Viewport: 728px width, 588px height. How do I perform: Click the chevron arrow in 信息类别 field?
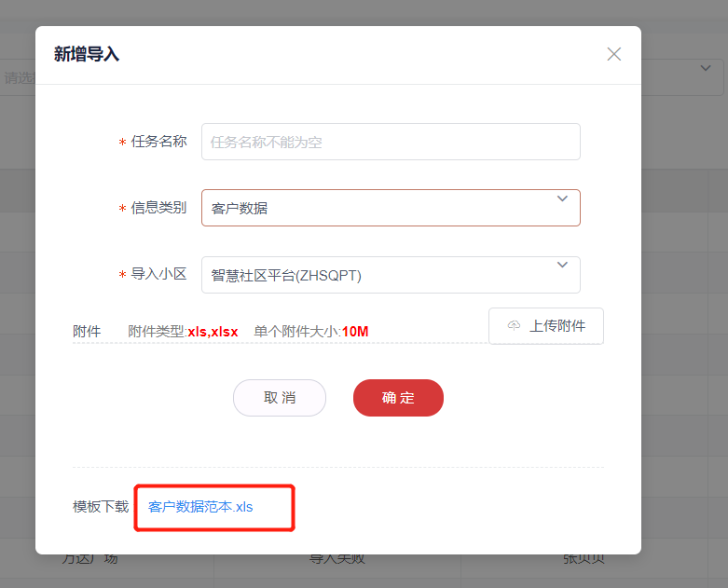562,198
